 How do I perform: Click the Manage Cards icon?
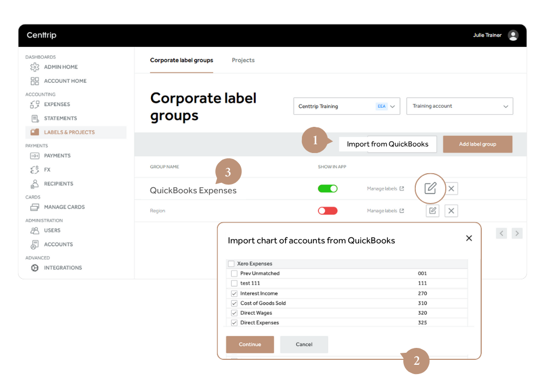pyautogui.click(x=35, y=207)
